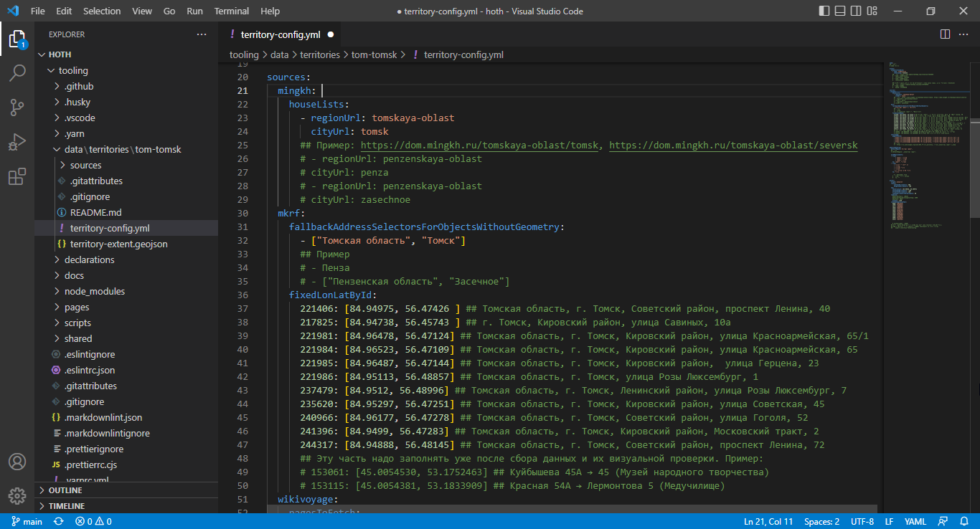
Task: Click the YAML language mode selector
Action: [915, 522]
